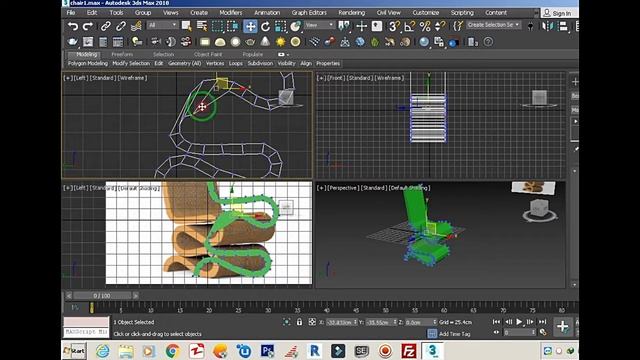Screen dimensions: 640x360
Task: Expand the Subdivision ribbon panel
Action: click(260, 64)
